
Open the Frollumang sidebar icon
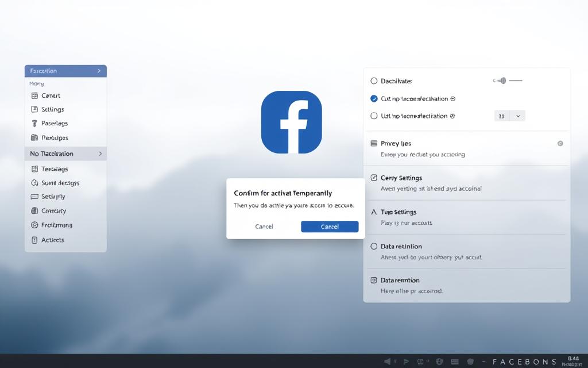coord(34,225)
